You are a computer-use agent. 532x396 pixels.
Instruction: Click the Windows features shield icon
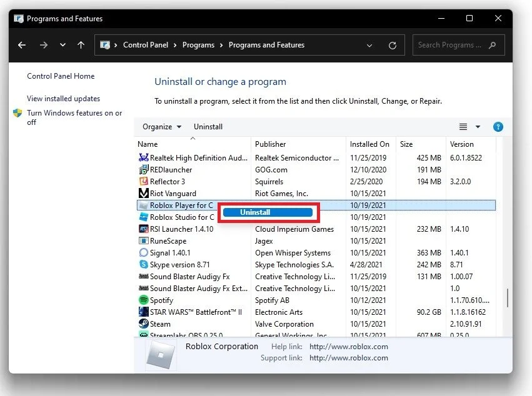click(18, 113)
